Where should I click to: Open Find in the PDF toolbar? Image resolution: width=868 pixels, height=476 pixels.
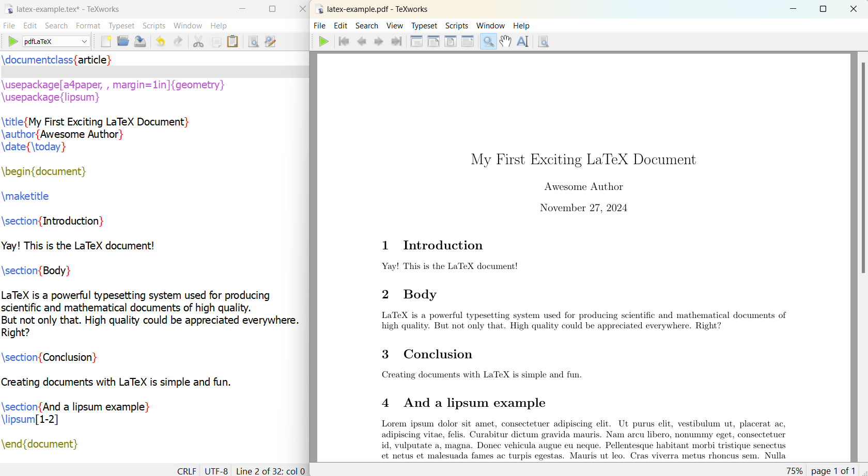543,41
